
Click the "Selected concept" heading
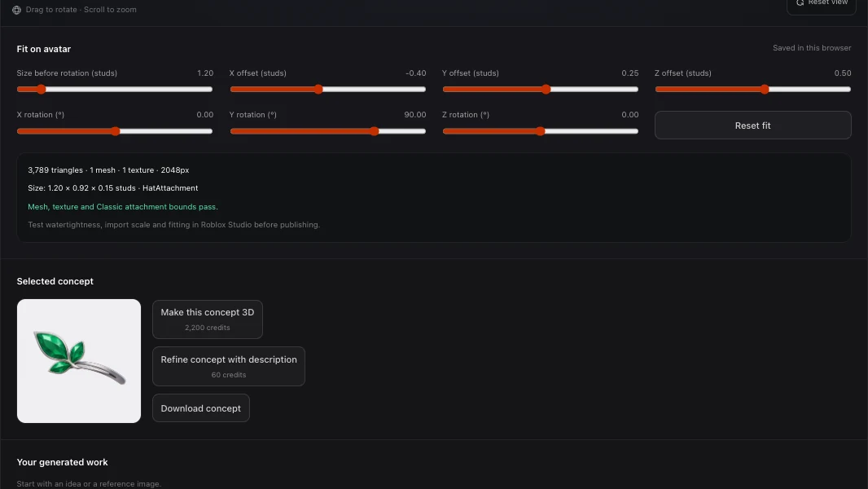[55, 281]
